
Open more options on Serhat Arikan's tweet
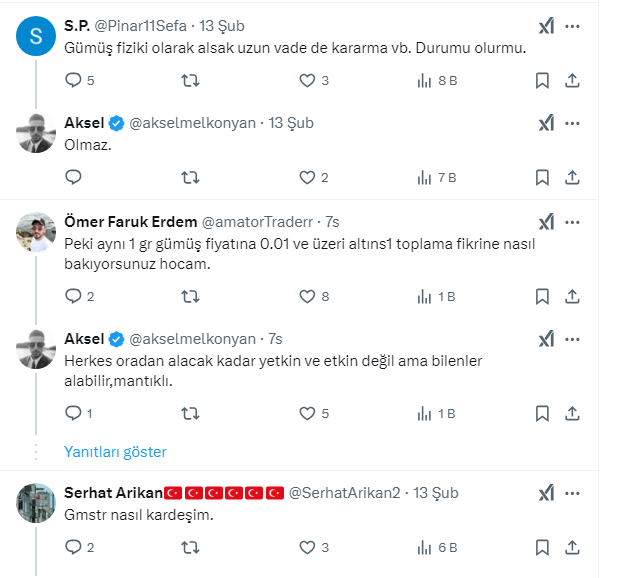[573, 493]
